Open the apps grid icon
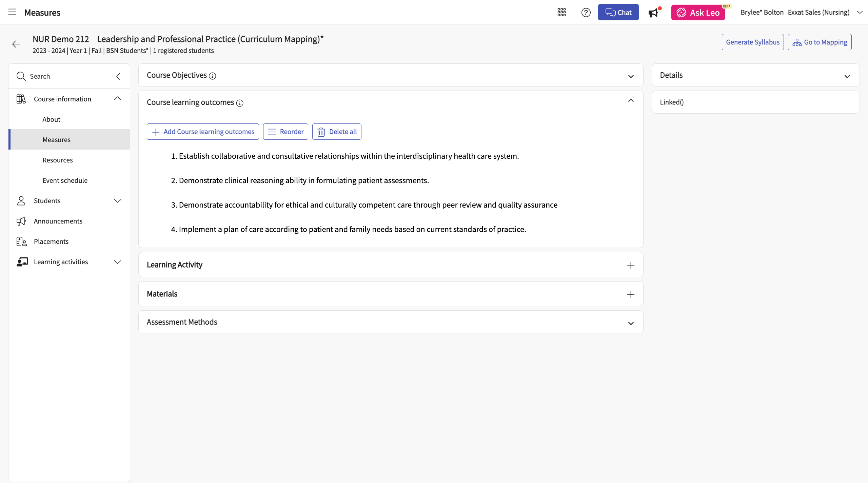This screenshot has width=868, height=483. pos(561,13)
